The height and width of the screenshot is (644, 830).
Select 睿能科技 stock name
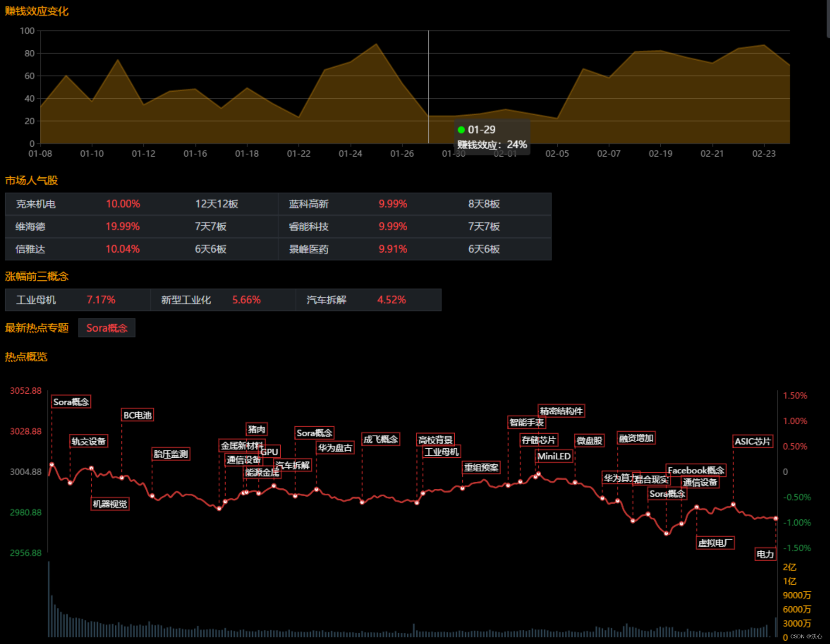(x=308, y=227)
